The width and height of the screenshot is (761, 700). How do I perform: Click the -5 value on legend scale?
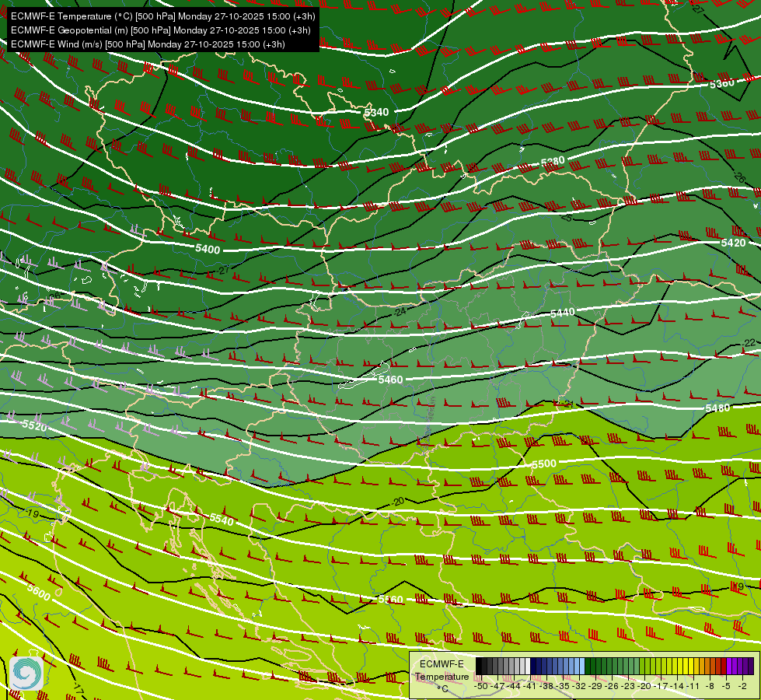(x=726, y=686)
